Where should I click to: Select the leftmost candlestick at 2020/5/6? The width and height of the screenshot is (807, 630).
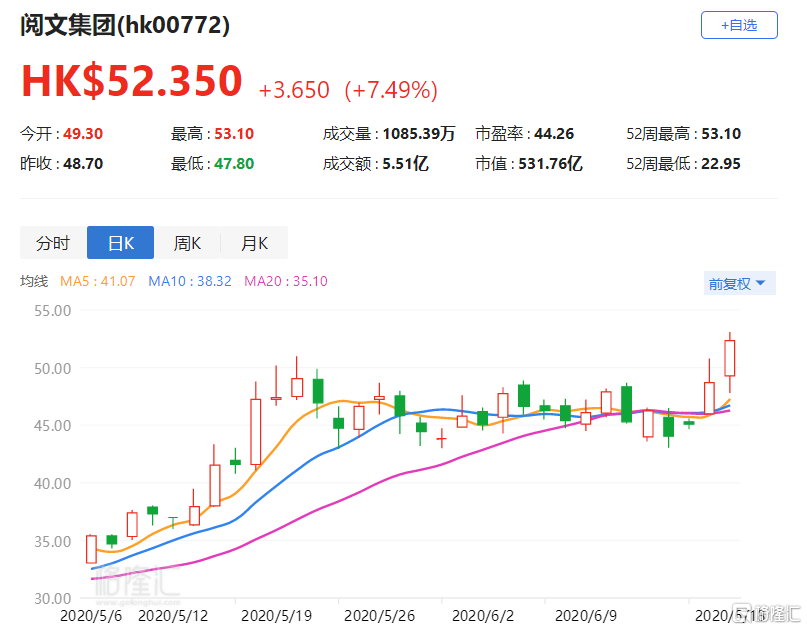click(91, 549)
